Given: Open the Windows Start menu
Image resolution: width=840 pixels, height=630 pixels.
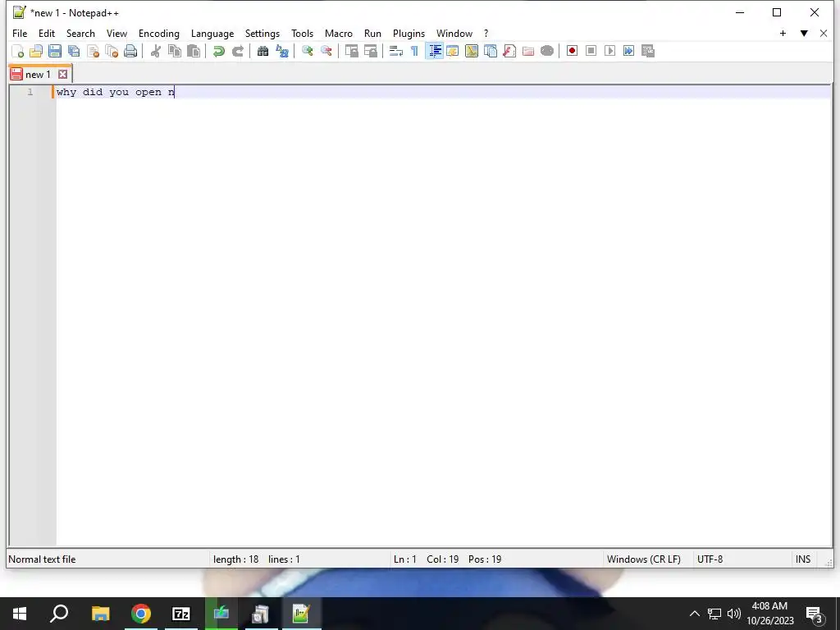Looking at the screenshot, I should click(20, 614).
